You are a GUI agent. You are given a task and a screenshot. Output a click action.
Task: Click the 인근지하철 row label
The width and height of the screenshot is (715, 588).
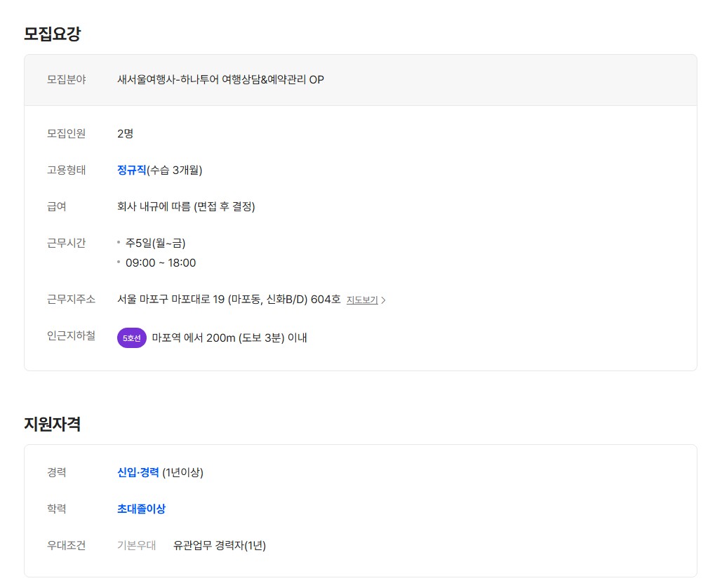pyautogui.click(x=72, y=337)
